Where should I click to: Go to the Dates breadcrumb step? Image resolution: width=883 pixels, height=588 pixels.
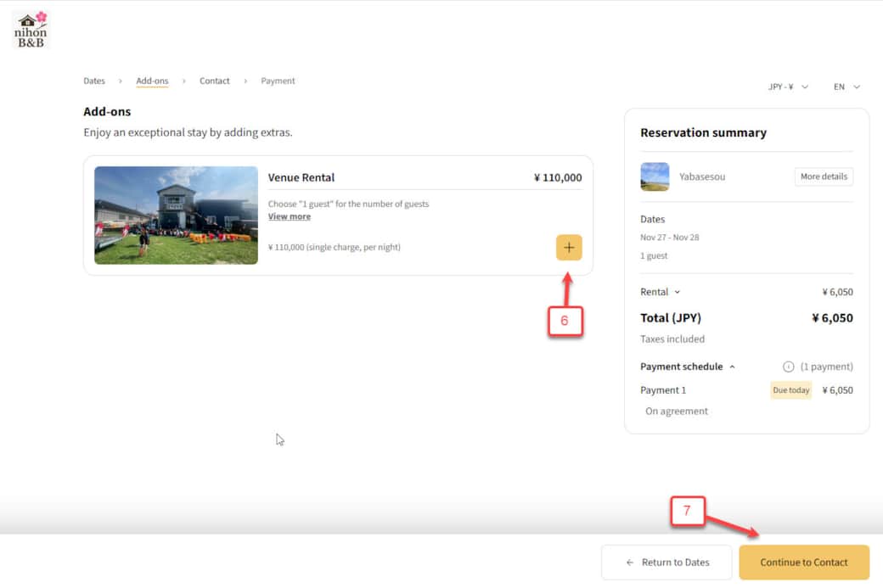(94, 81)
